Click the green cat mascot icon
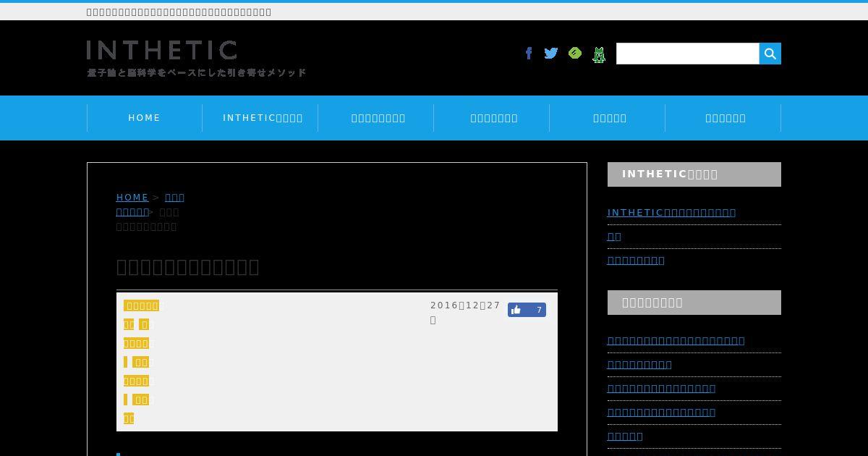The height and width of the screenshot is (456, 868). point(599,54)
